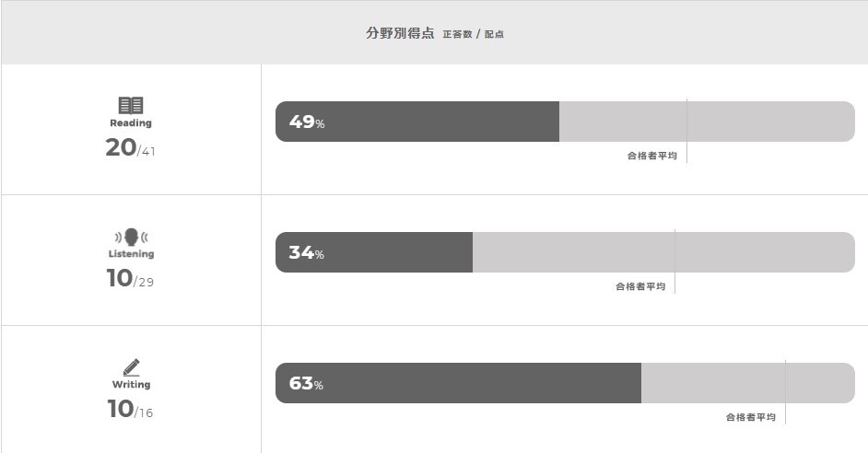Viewport: 868px width, 453px height.
Task: Click the light unfilled part of Reading bar
Action: pos(708,122)
